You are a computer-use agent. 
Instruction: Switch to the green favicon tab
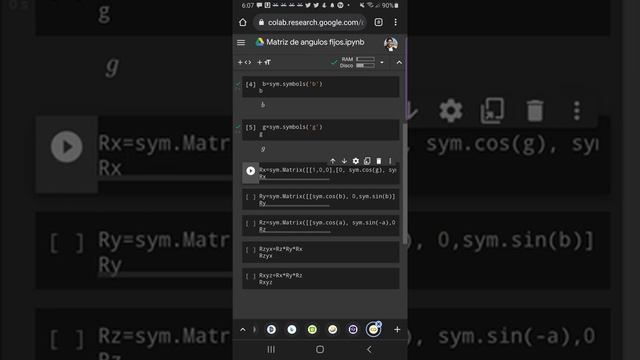tap(312, 329)
